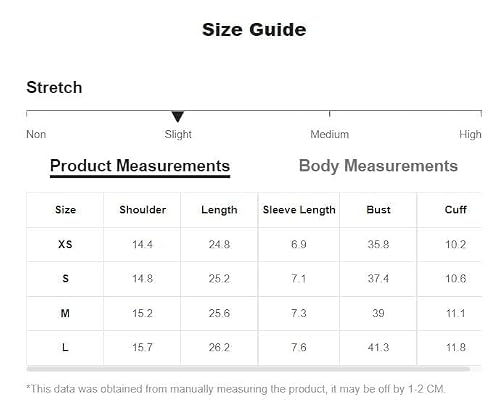Select the L size row label
The height and width of the screenshot is (406, 500).
coord(65,348)
